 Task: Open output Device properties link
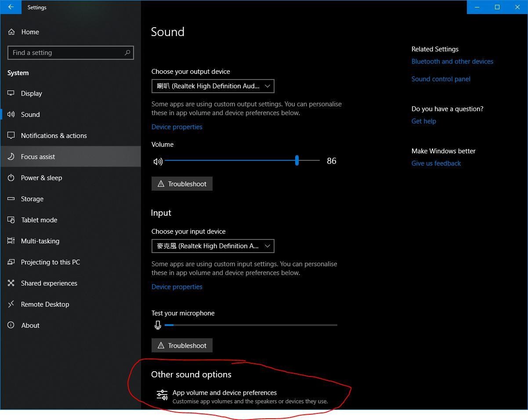coord(177,127)
